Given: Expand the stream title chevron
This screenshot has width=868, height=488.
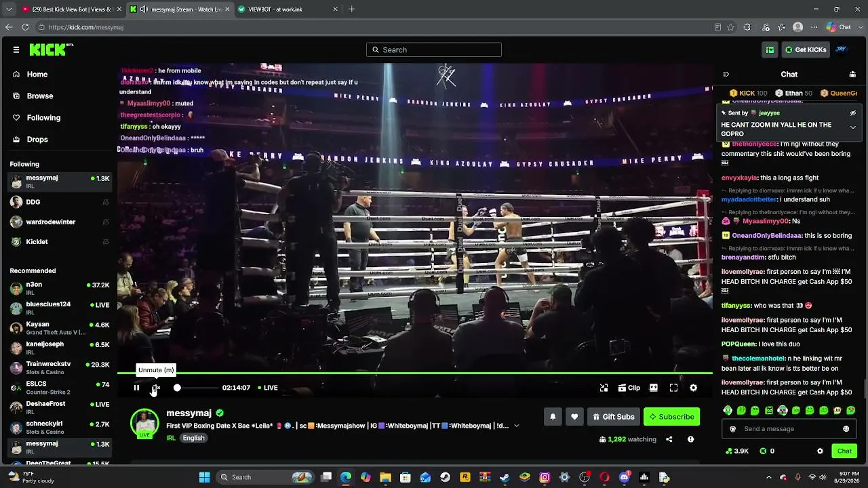Looking at the screenshot, I should coord(516,426).
